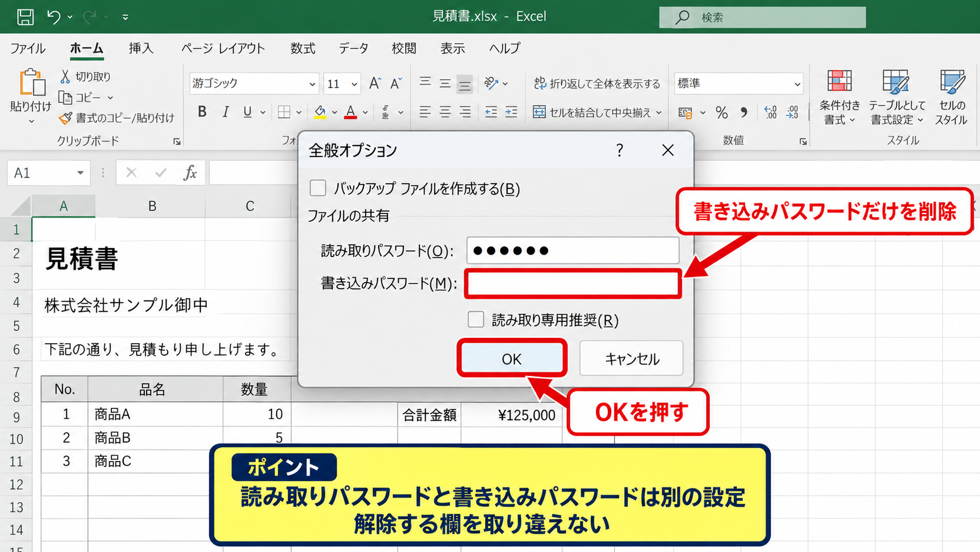This screenshot has width=980, height=552.
Task: Click the write password input field
Action: (573, 284)
